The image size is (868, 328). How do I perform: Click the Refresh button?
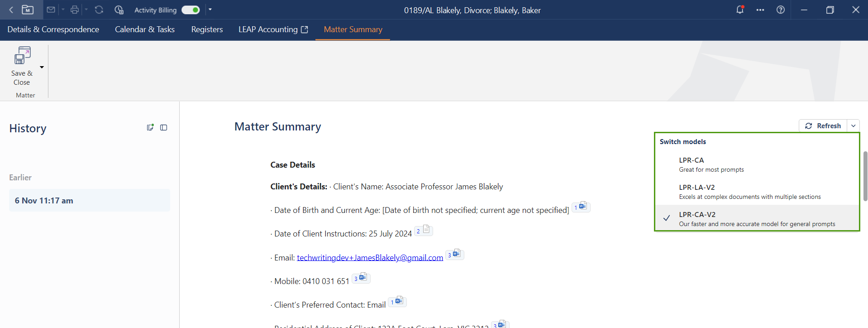(x=823, y=126)
